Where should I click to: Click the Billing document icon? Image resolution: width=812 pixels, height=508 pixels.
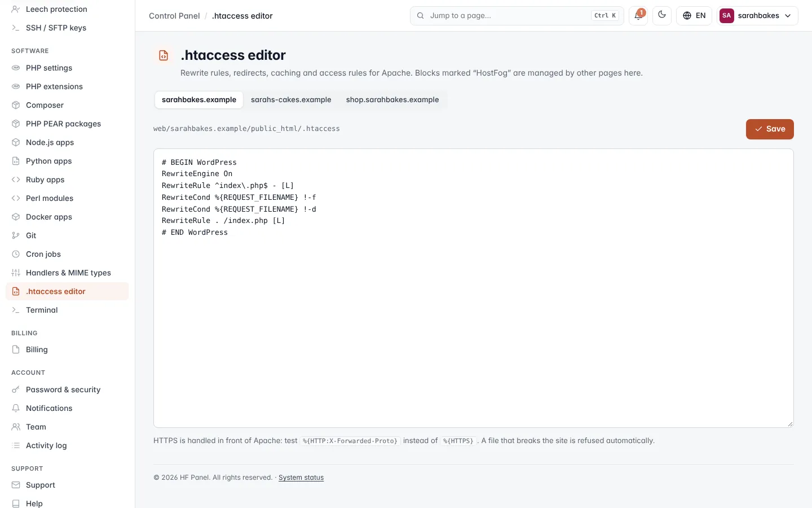[x=16, y=349]
